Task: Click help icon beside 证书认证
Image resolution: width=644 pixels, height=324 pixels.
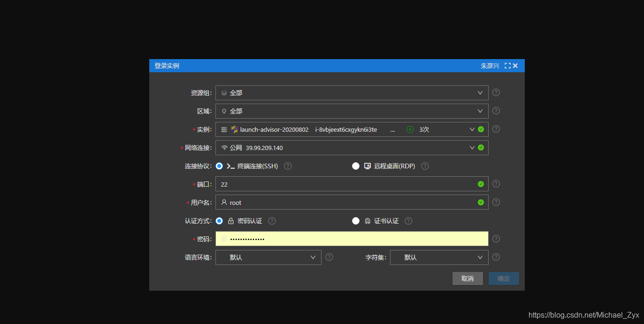Action: 408,221
